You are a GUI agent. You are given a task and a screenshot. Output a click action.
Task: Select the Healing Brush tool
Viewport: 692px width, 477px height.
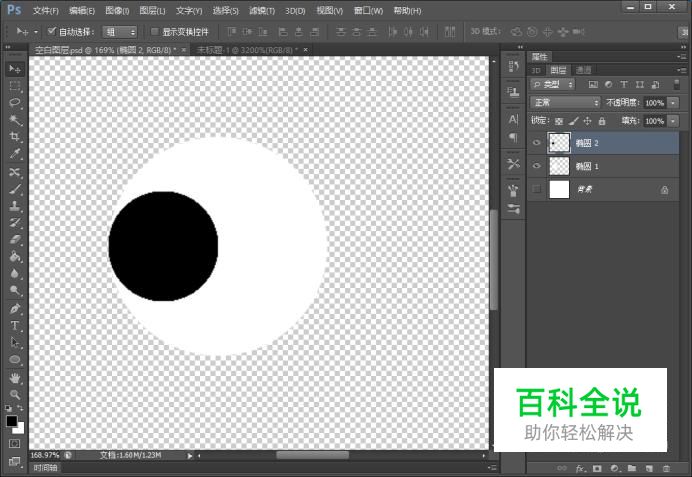coord(15,172)
